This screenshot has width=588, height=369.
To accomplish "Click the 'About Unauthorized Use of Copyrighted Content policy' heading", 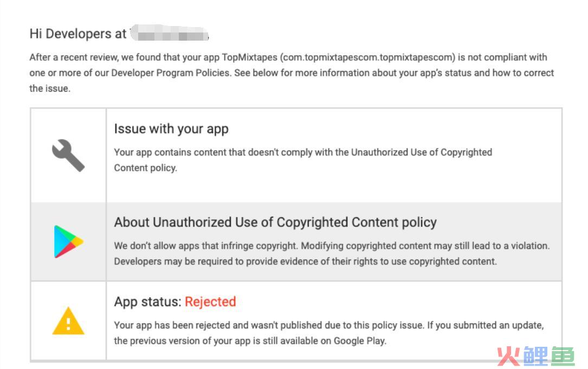I will (x=275, y=222).
